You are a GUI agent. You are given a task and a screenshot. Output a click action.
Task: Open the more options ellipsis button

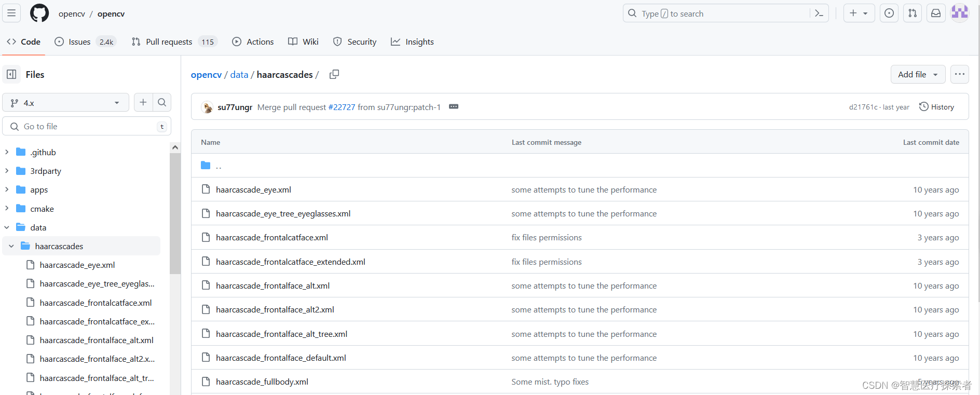click(x=960, y=74)
